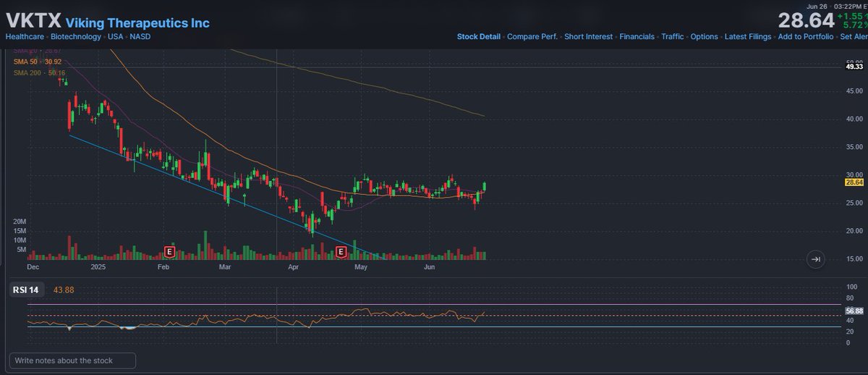Image resolution: width=868 pixels, height=375 pixels.
Task: View Short Interest page
Action: click(x=588, y=37)
